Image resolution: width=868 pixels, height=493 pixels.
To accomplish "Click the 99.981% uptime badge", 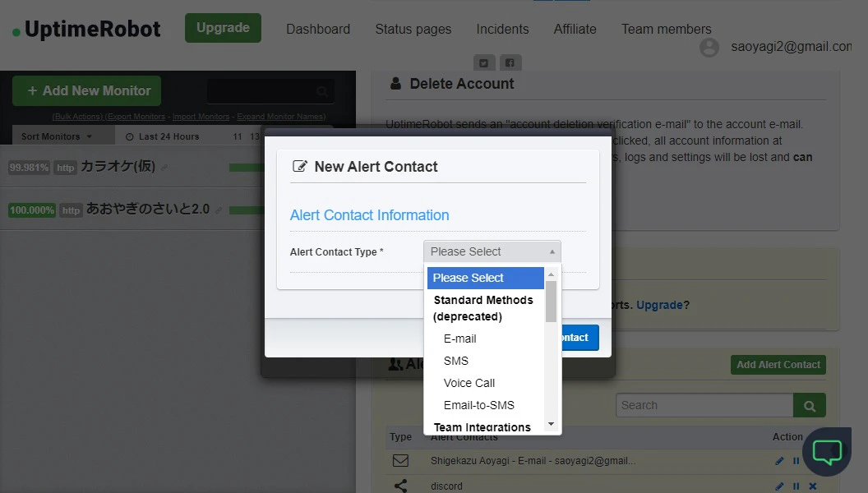I will point(30,168).
